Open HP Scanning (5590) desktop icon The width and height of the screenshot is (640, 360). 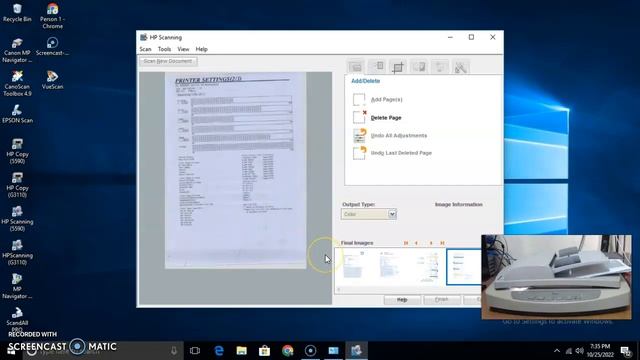17,219
